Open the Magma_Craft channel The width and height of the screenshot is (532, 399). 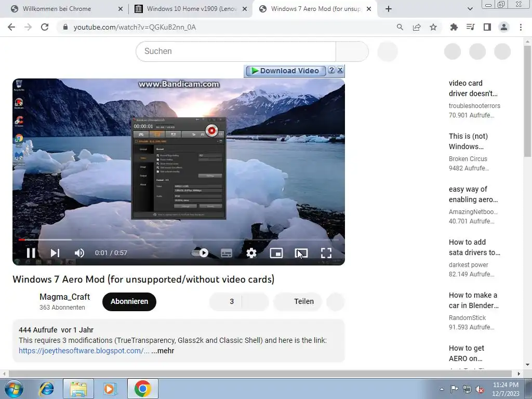tap(64, 297)
